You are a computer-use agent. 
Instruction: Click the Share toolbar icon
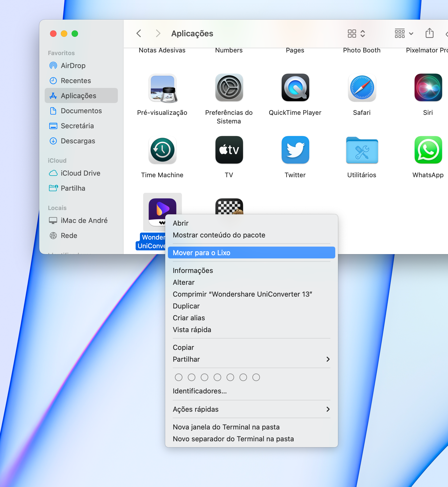(x=429, y=34)
